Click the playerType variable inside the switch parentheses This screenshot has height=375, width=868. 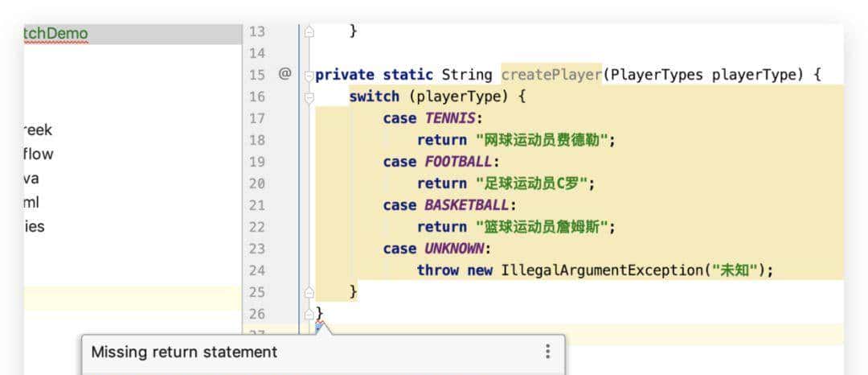point(458,97)
